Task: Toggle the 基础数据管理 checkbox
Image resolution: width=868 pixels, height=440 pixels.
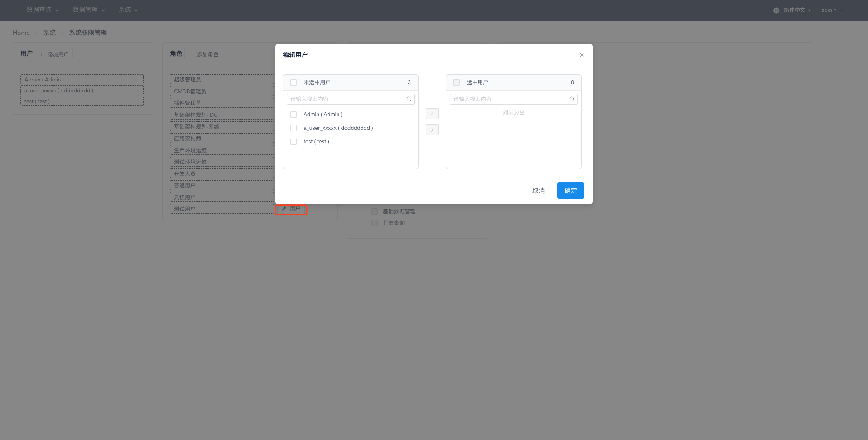Action: coord(375,211)
